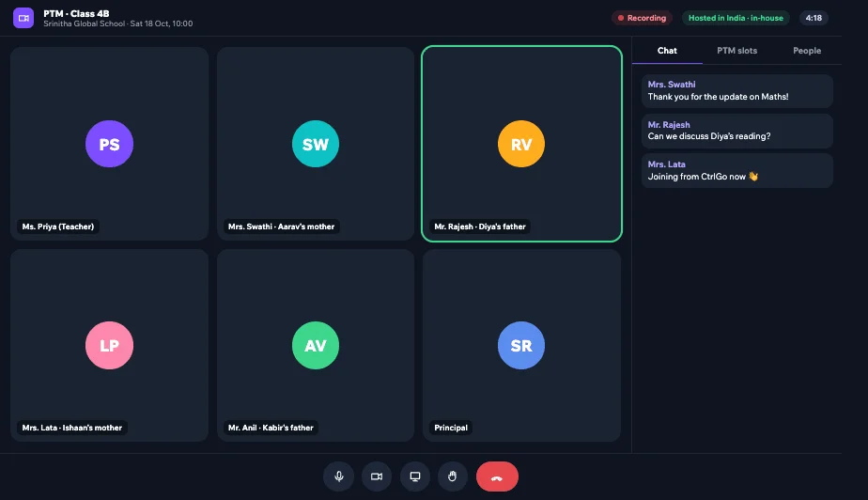
Task: Click the 4:18 timer badge
Action: tap(814, 18)
